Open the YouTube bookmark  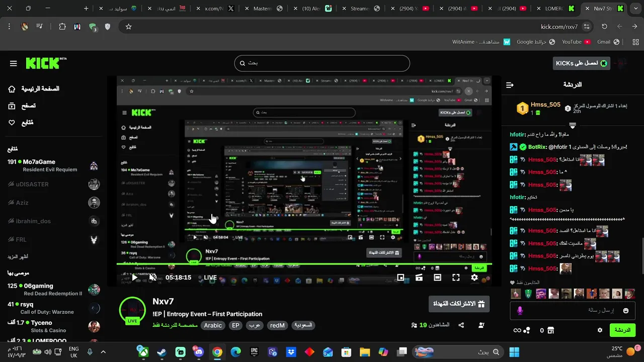(576, 42)
